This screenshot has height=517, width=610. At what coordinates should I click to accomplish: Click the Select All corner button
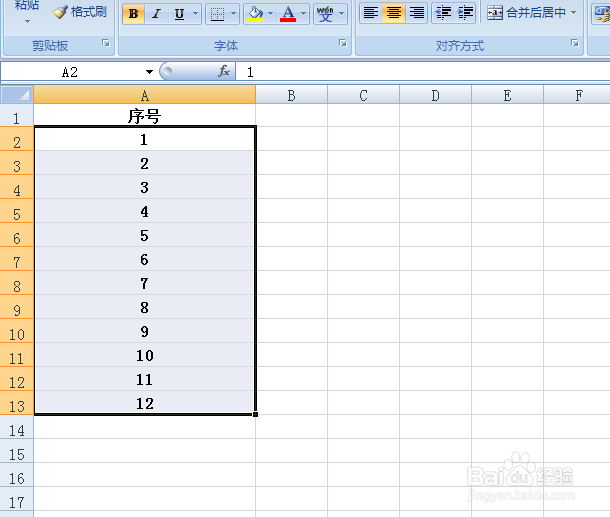[x=17, y=95]
